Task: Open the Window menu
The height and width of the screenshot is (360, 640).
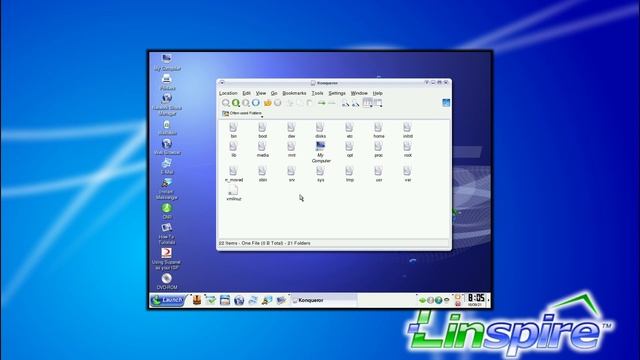Action: pyautogui.click(x=359, y=93)
